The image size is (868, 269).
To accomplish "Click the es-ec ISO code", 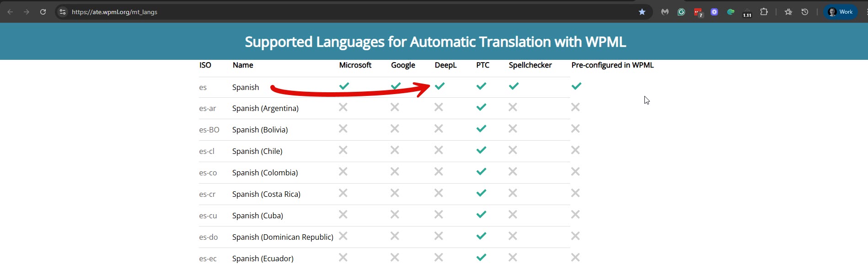I will pos(208,259).
